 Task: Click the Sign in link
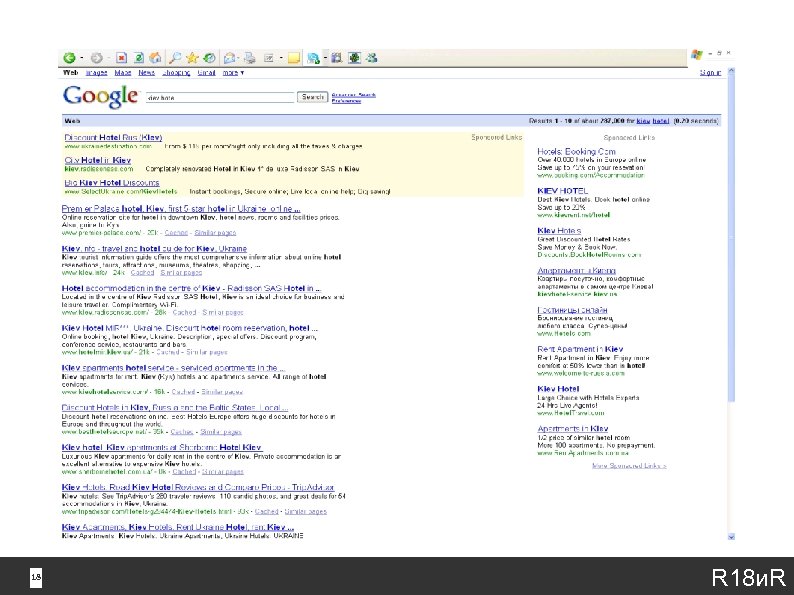coord(710,73)
